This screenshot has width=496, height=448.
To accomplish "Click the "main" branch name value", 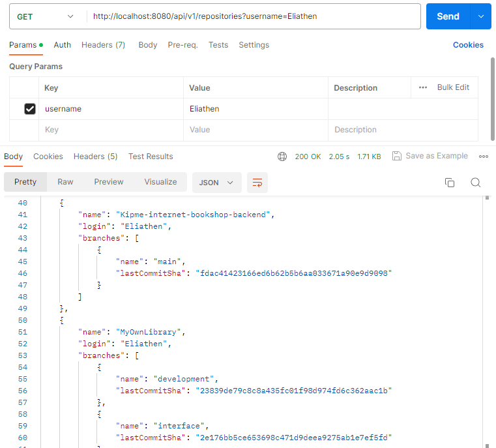I will point(167,261).
